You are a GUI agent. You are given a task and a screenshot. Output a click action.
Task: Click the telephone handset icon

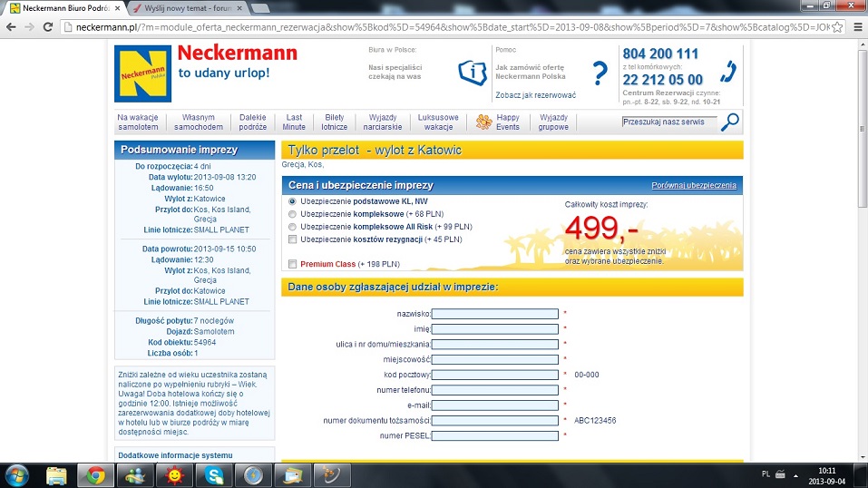point(728,73)
